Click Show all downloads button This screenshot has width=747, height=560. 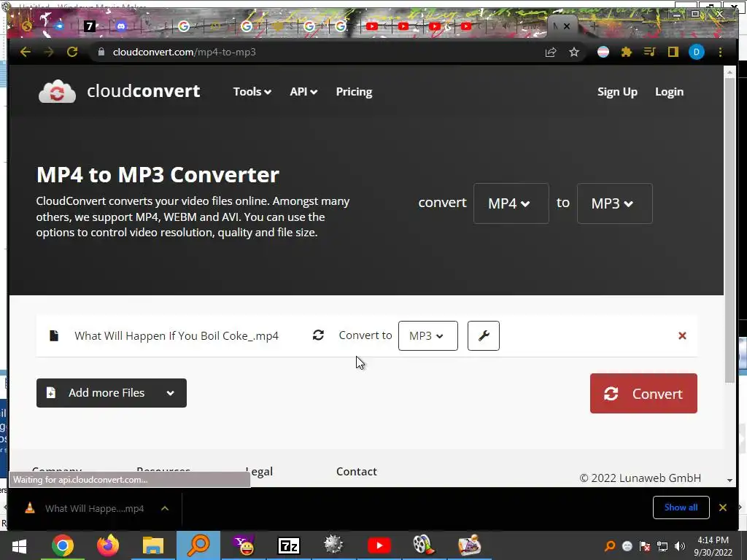681,507
